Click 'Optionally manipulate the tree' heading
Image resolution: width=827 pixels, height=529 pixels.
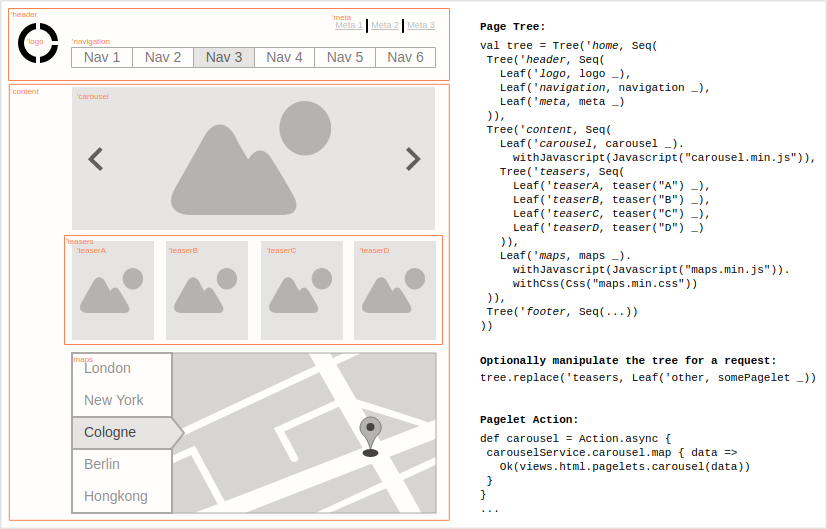pos(628,361)
